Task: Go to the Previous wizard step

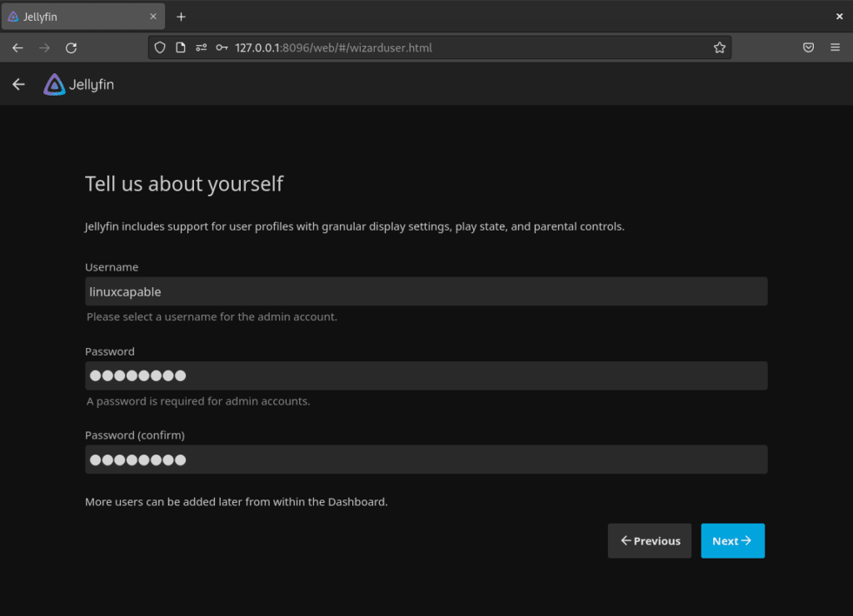Action: pos(650,541)
